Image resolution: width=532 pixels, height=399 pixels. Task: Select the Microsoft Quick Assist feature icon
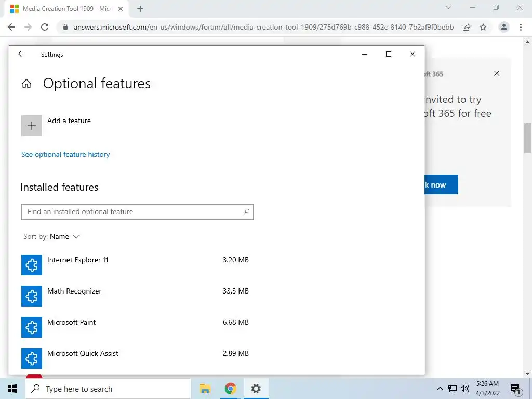[32, 358]
